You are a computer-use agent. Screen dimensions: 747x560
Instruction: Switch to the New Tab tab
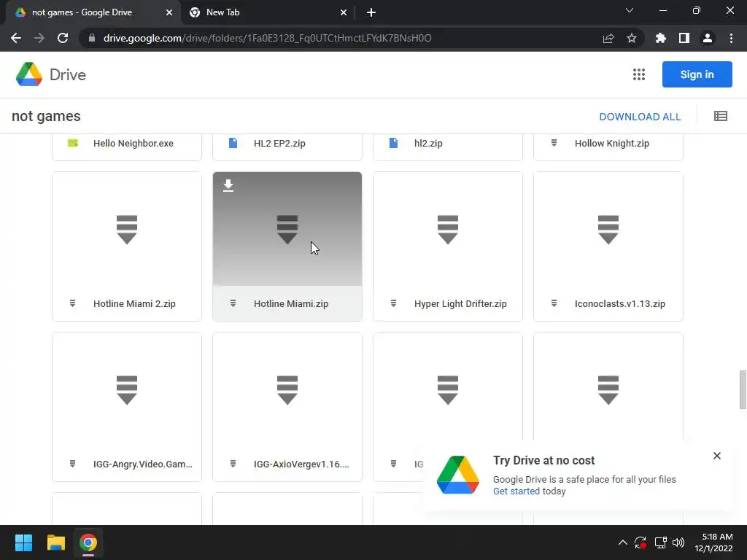coord(268,12)
